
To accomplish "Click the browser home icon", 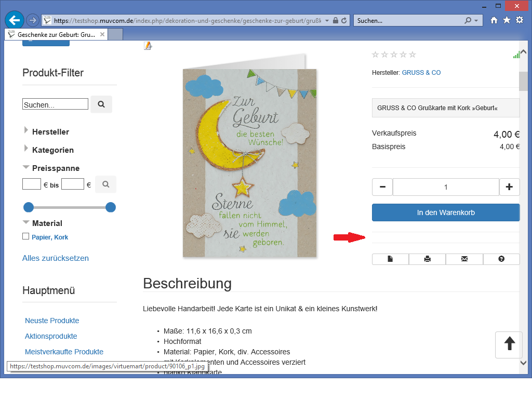I will [x=494, y=20].
